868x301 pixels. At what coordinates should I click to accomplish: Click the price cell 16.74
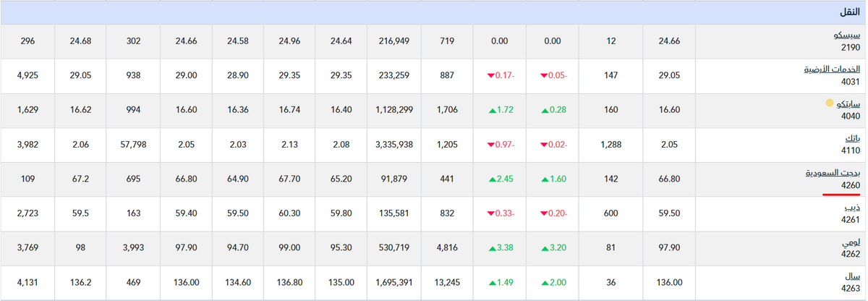point(289,111)
